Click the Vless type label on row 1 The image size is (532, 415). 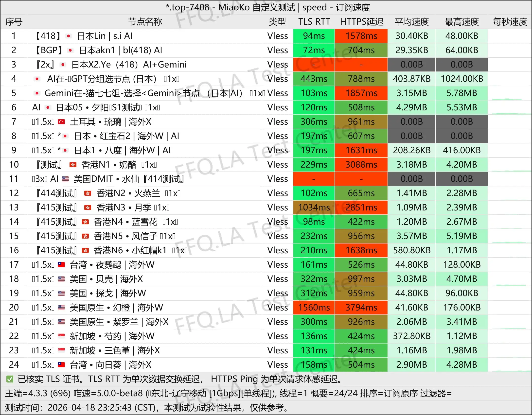277,36
